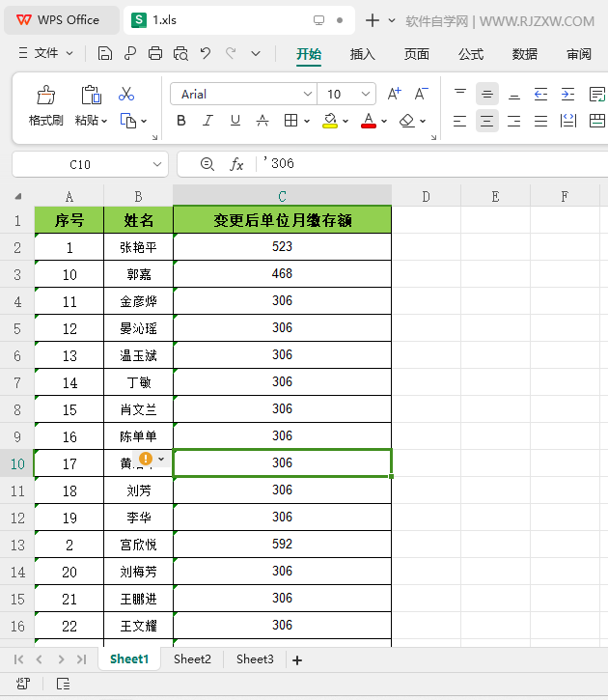Click the Copy icon
Viewport: 608px width, 700px height.
click(x=128, y=121)
